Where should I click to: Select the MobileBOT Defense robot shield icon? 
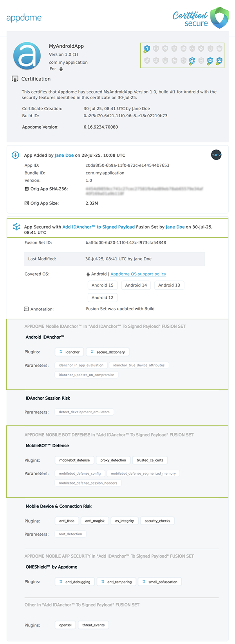(x=191, y=60)
